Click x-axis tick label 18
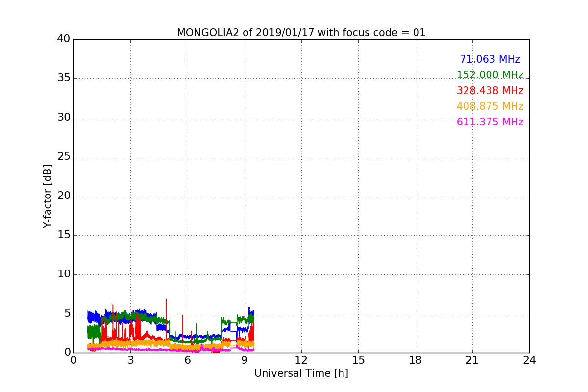 [x=416, y=360]
